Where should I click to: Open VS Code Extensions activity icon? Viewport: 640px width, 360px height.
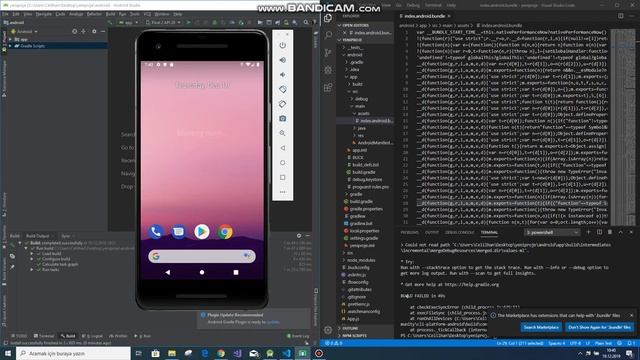(328, 87)
